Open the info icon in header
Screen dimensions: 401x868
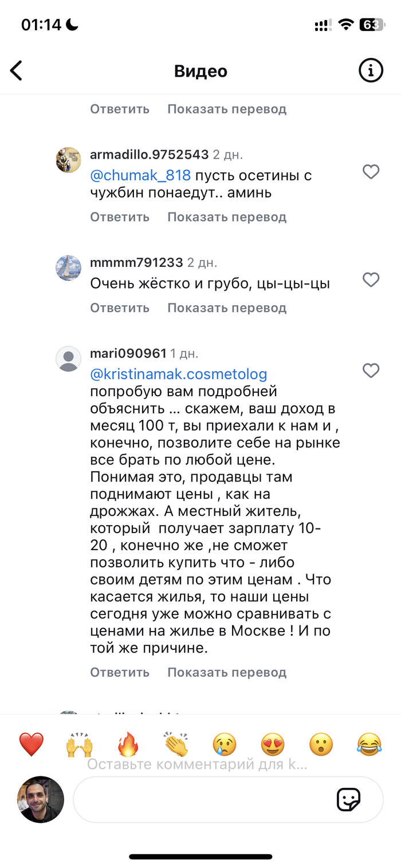click(371, 71)
